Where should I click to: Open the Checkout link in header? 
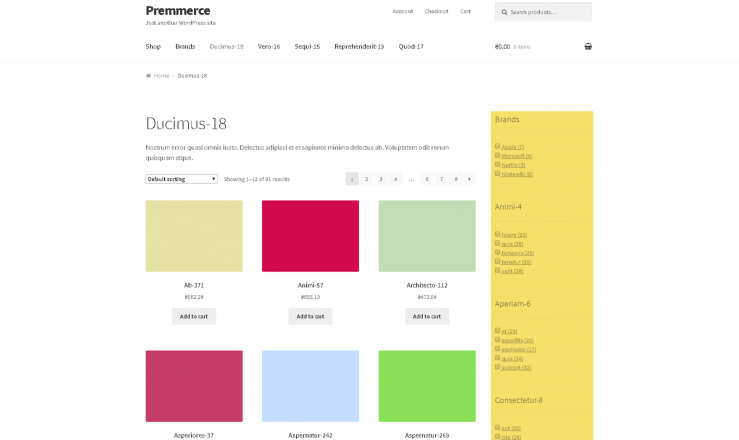[436, 11]
